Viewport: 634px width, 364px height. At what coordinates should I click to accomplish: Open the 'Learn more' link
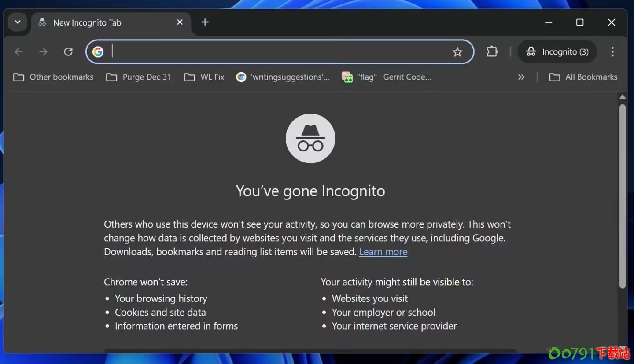pos(383,252)
